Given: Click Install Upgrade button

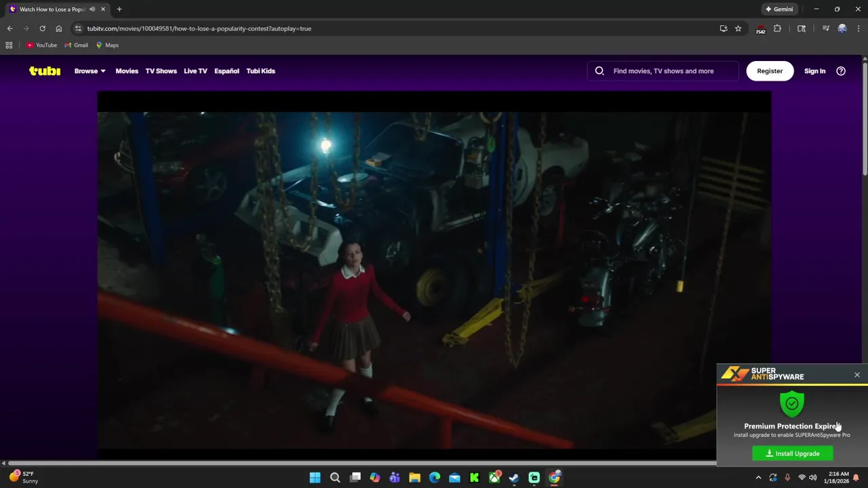Looking at the screenshot, I should coord(793,453).
